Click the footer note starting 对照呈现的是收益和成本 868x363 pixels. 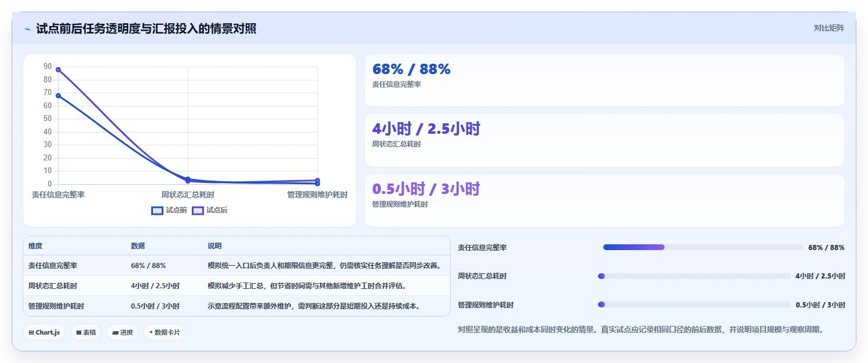point(640,330)
